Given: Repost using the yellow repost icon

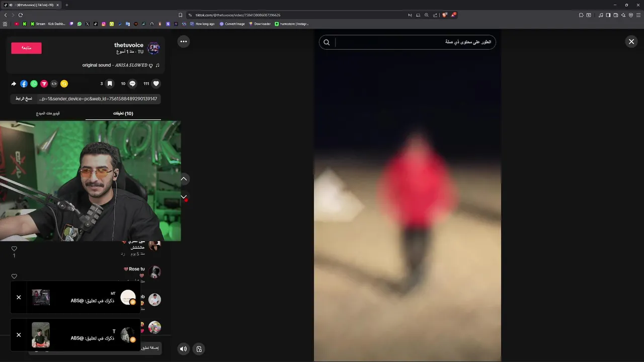Looking at the screenshot, I should pyautogui.click(x=64, y=84).
